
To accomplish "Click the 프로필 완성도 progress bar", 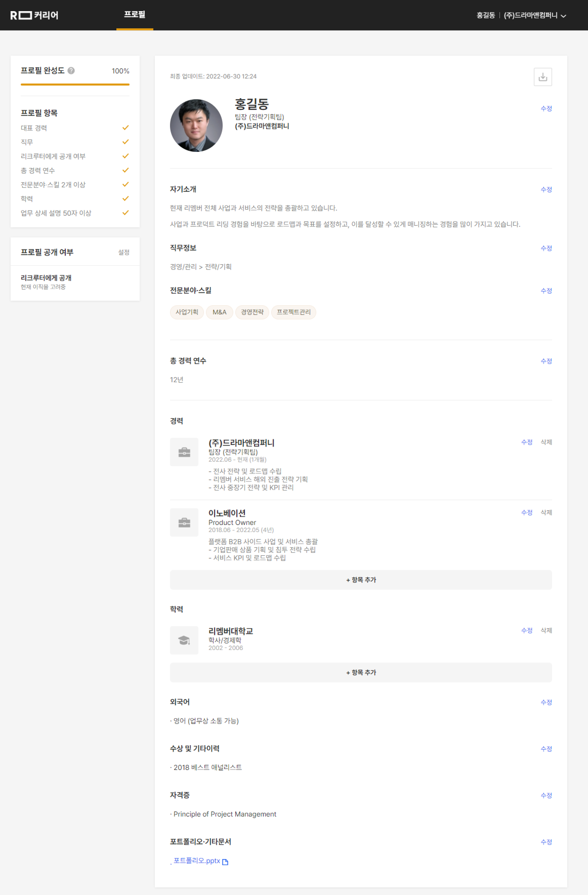I will (75, 85).
